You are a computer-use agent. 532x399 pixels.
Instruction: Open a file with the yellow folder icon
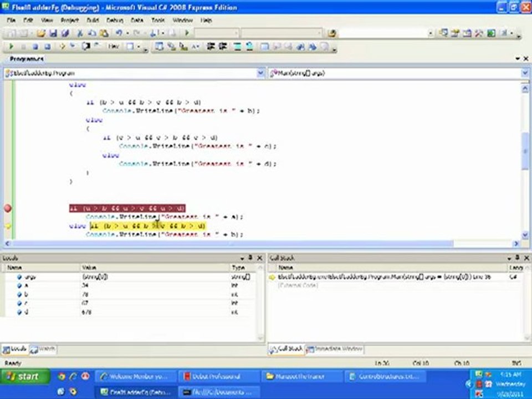coord(40,33)
